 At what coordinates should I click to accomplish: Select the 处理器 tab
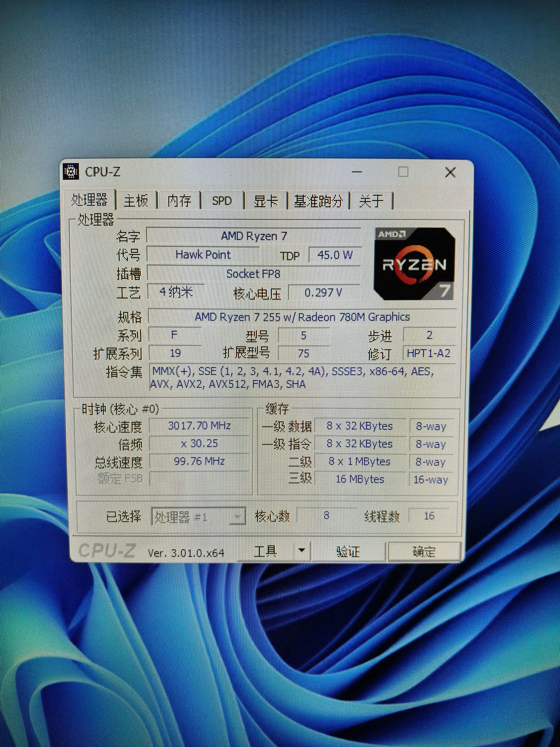[90, 200]
